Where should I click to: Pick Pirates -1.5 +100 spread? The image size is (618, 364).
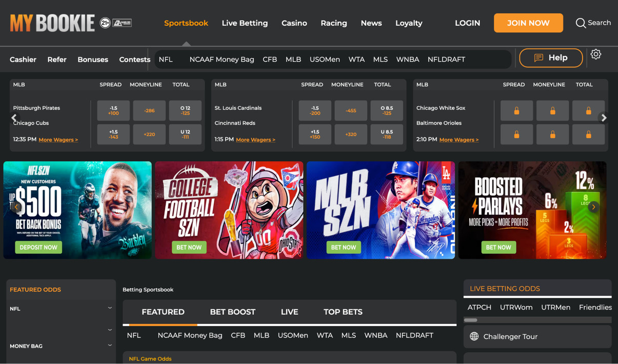click(x=113, y=111)
